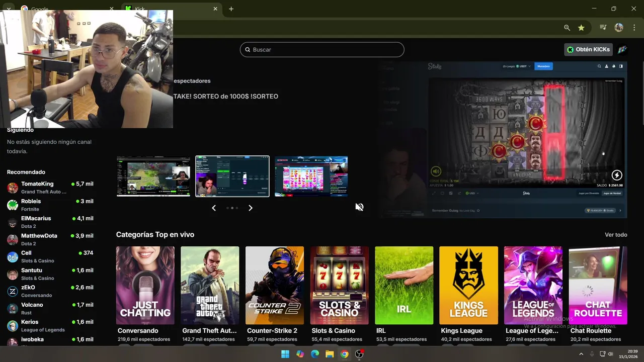Click Google Chrome taskbar icon
The width and height of the screenshot is (644, 362).
coord(344,354)
